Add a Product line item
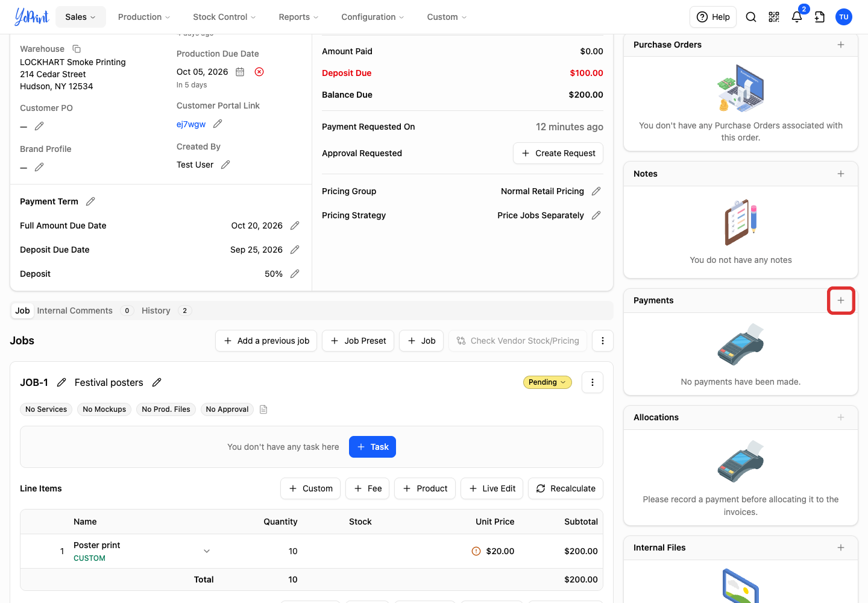Image resolution: width=868 pixels, height=603 pixels. (425, 488)
